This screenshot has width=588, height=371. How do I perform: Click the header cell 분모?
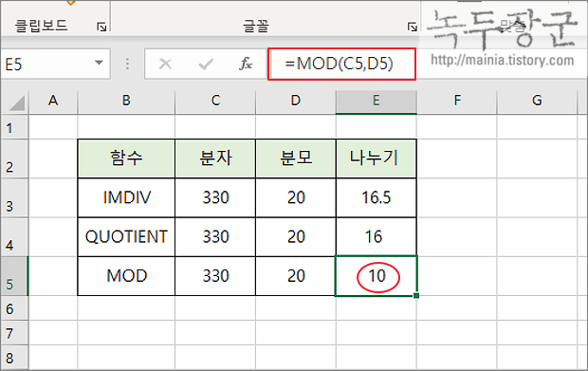296,158
